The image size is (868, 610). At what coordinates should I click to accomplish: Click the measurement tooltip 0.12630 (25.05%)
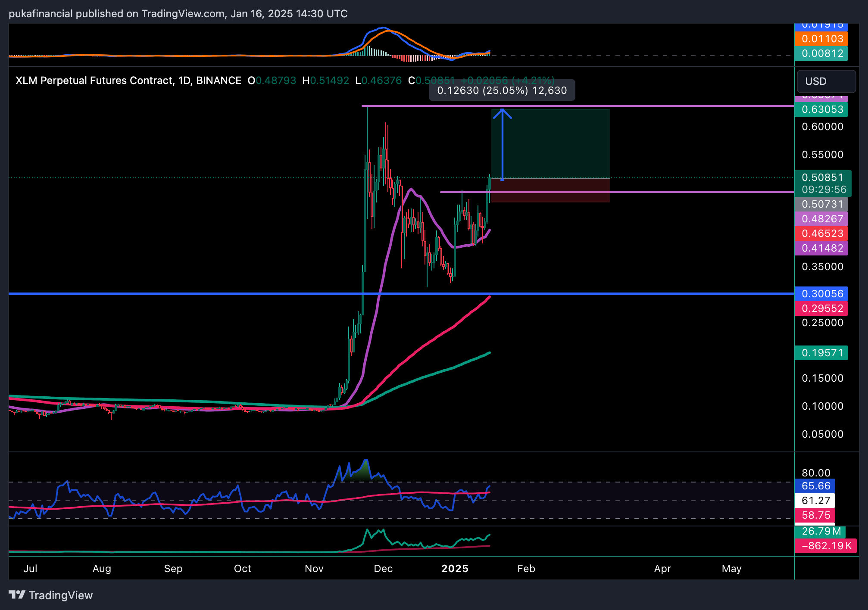(502, 90)
